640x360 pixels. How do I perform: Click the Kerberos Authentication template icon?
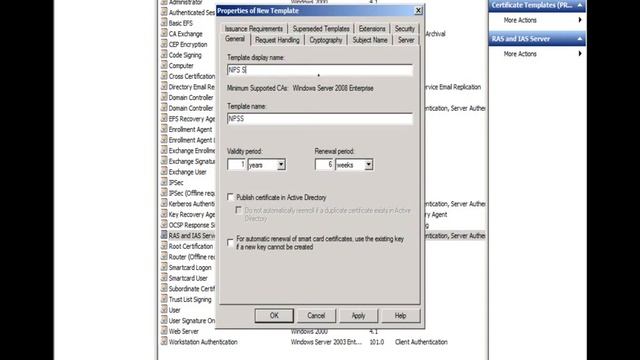164,203
